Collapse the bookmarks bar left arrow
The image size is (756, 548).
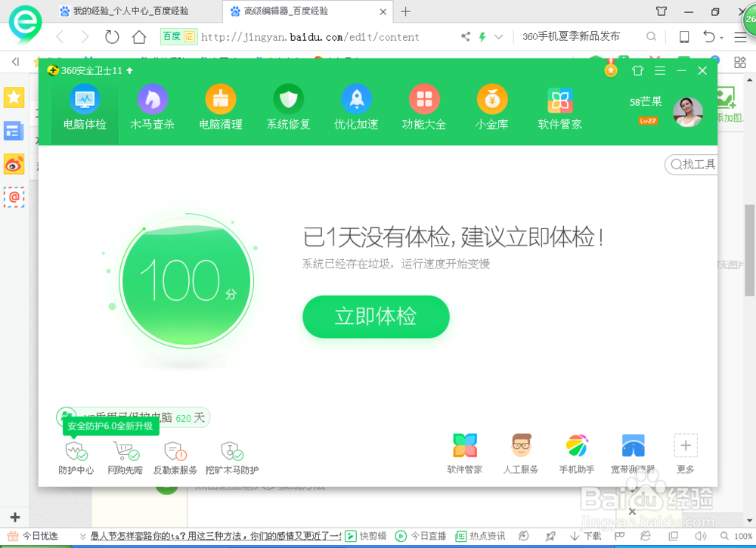point(15,61)
